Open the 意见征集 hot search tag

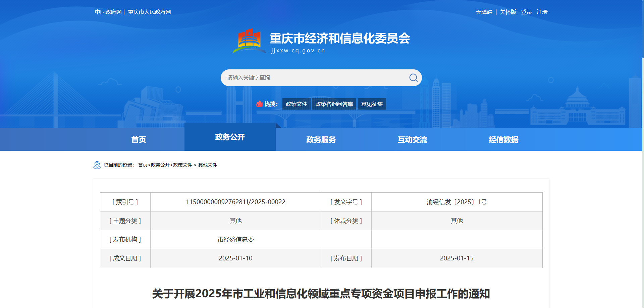[x=372, y=104]
